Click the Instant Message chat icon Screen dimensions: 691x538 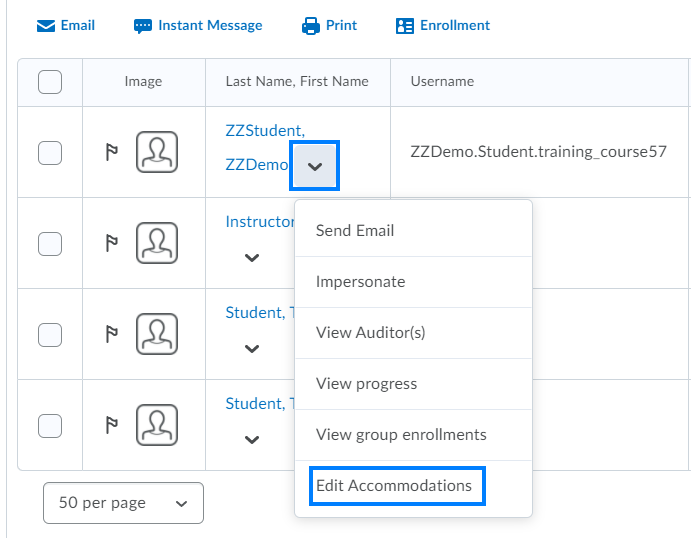(143, 26)
